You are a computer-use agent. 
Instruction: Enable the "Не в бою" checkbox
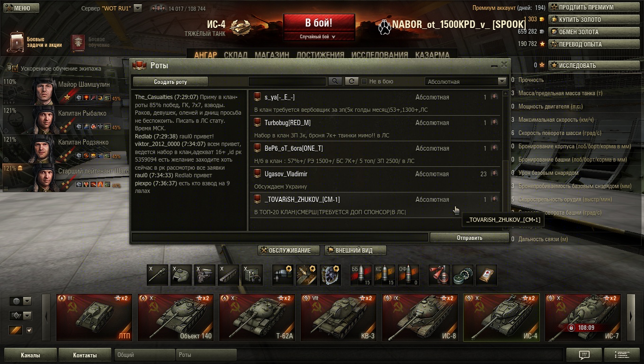click(x=364, y=82)
